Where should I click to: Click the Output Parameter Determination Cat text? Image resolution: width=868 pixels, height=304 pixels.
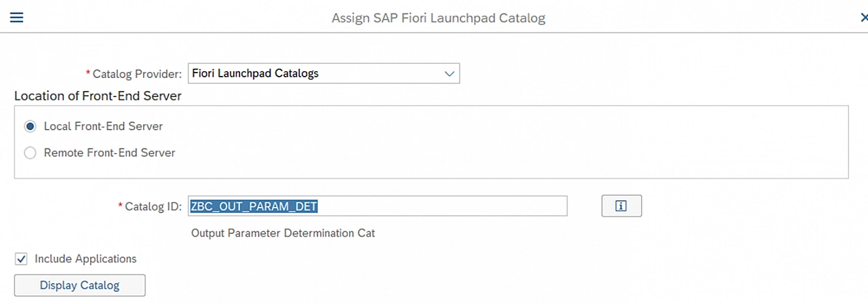click(x=283, y=233)
